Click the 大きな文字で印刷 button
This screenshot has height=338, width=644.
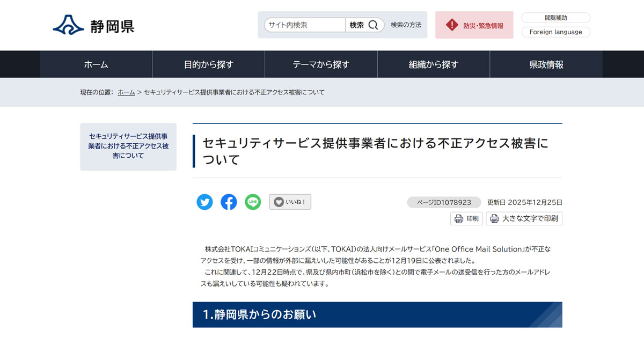click(x=523, y=218)
